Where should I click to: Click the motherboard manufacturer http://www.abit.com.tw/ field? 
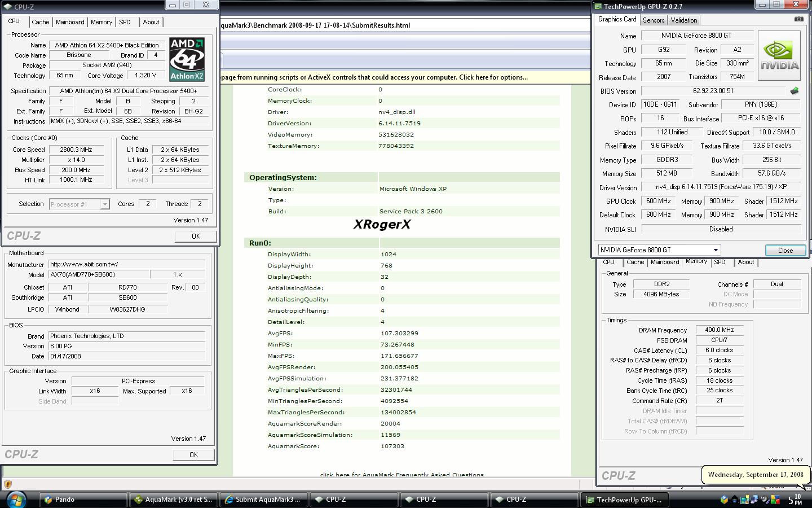(x=127, y=264)
